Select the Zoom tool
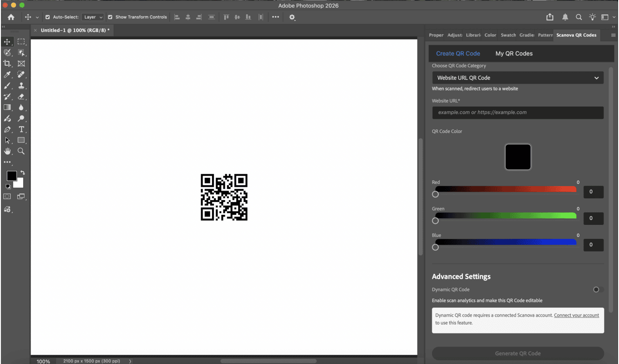 click(21, 151)
